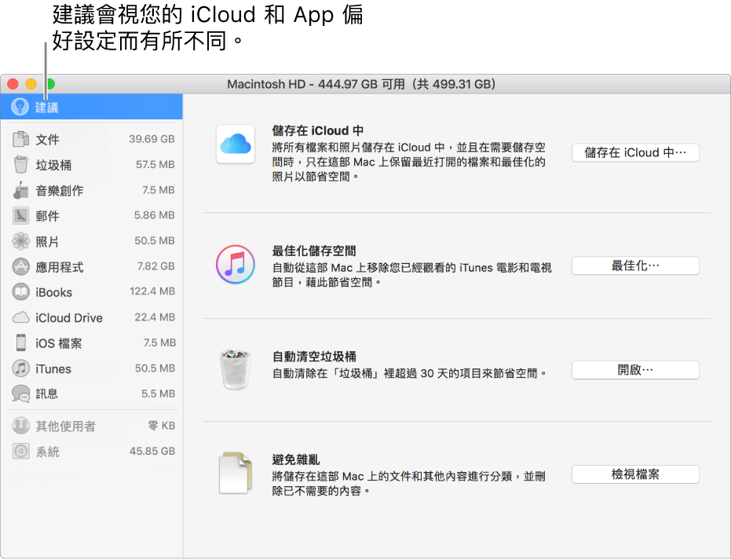731x560 pixels.
Task: Click the 自動清空垃圾桶 heading
Action: click(x=314, y=357)
